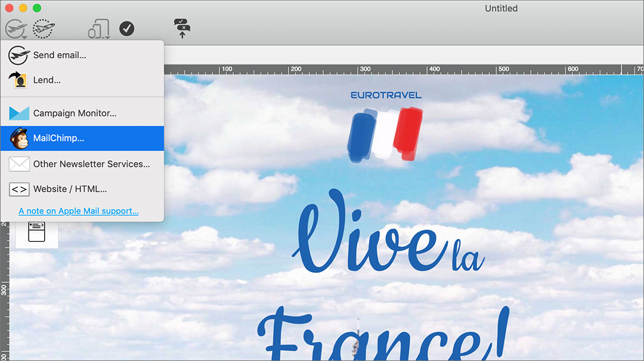Click the Send email airplane icon in the menu
Viewport: 644px width, 361px height.
click(19, 55)
